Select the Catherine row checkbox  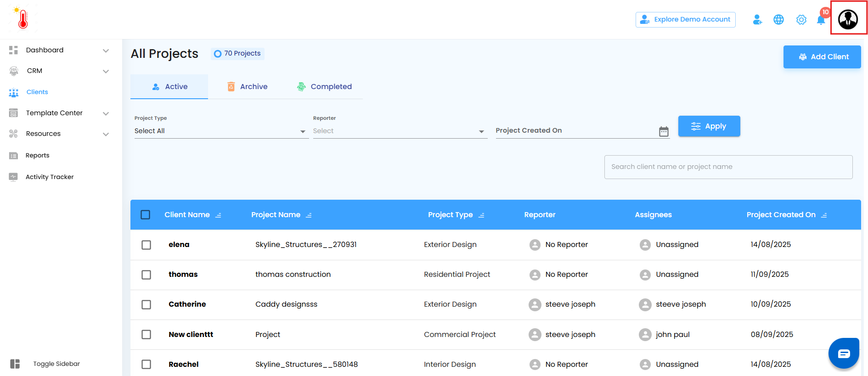tap(146, 304)
